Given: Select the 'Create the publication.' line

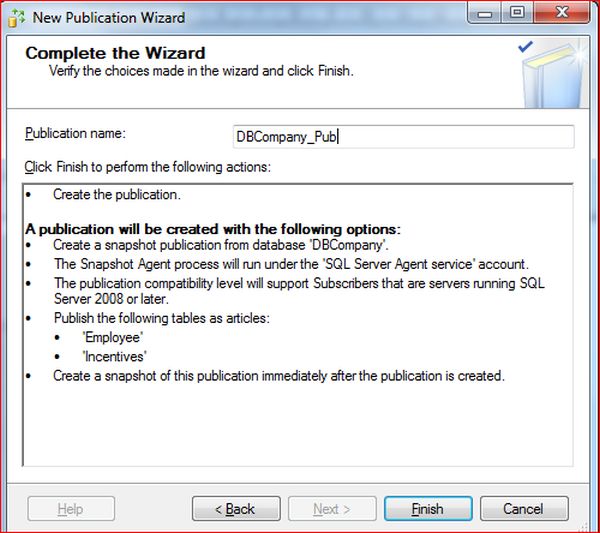Looking at the screenshot, I should (117, 195).
